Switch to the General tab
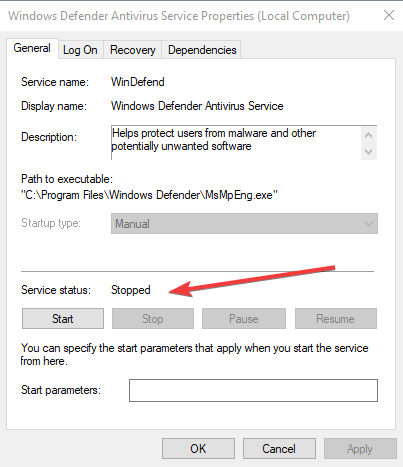 tap(32, 48)
